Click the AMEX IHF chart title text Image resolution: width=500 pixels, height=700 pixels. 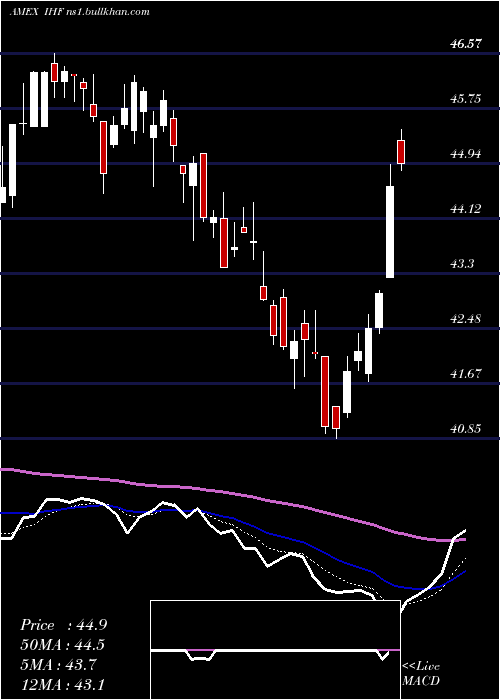[x=79, y=12]
